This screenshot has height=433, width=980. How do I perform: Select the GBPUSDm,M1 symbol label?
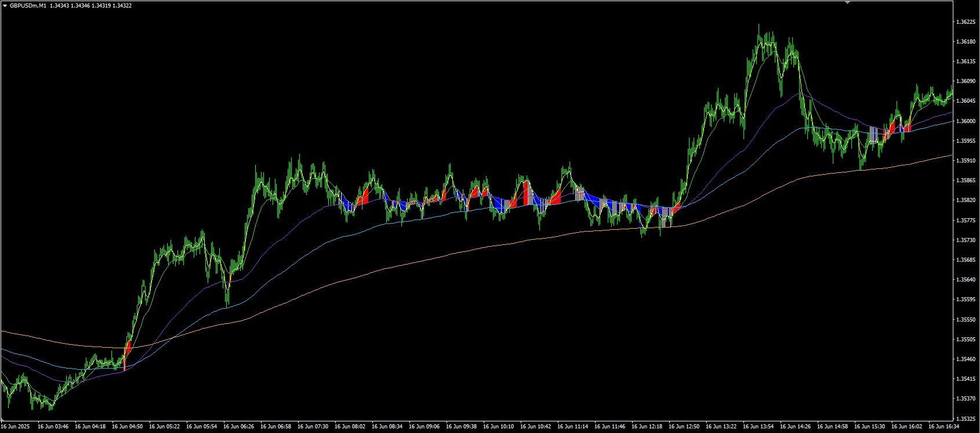tap(28, 5)
